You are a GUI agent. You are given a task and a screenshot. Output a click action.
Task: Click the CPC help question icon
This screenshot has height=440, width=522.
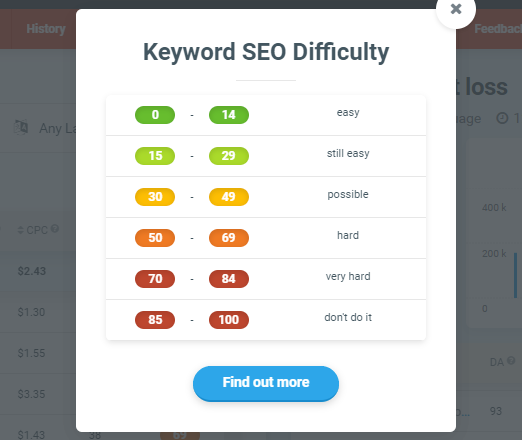(x=55, y=229)
